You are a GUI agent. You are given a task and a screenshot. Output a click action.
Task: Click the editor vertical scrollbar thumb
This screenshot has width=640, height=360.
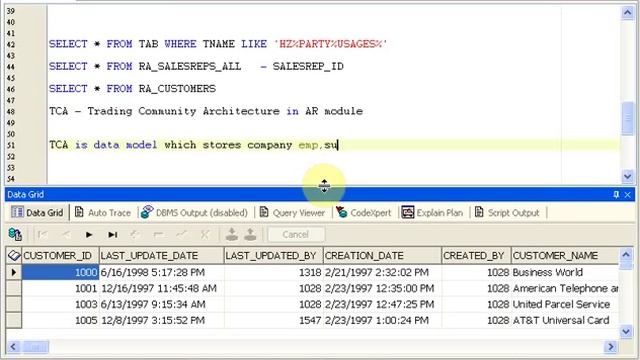coord(627,118)
